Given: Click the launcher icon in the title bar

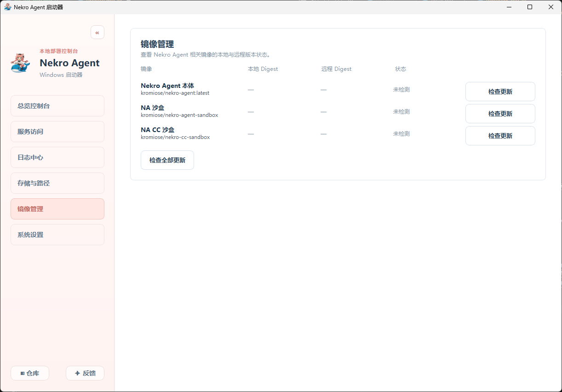Looking at the screenshot, I should coord(7,7).
